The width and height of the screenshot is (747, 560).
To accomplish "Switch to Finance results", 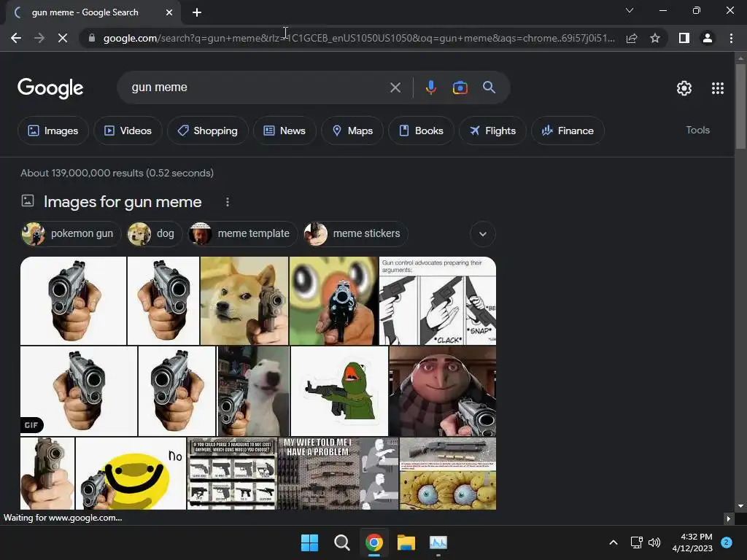I will pyautogui.click(x=568, y=131).
